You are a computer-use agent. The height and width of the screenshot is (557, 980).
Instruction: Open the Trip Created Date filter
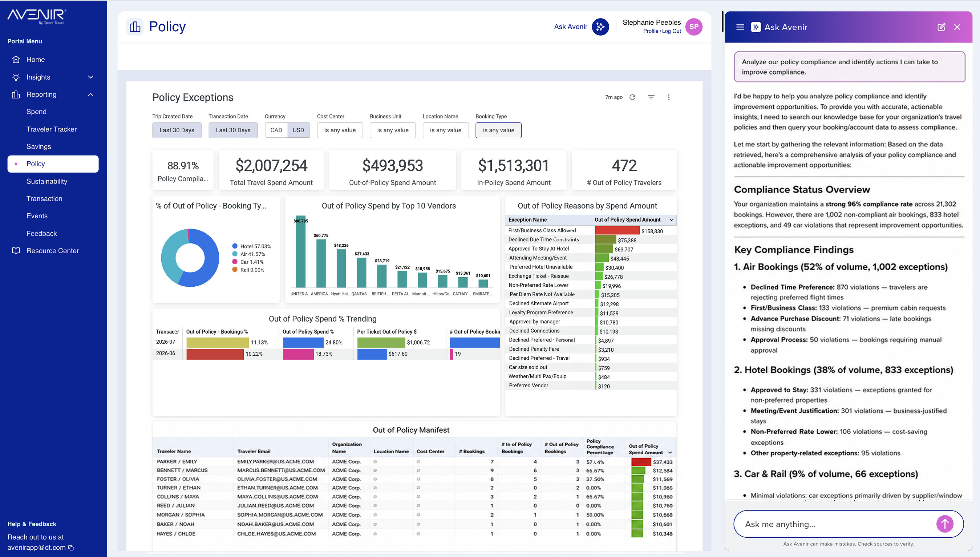177,130
